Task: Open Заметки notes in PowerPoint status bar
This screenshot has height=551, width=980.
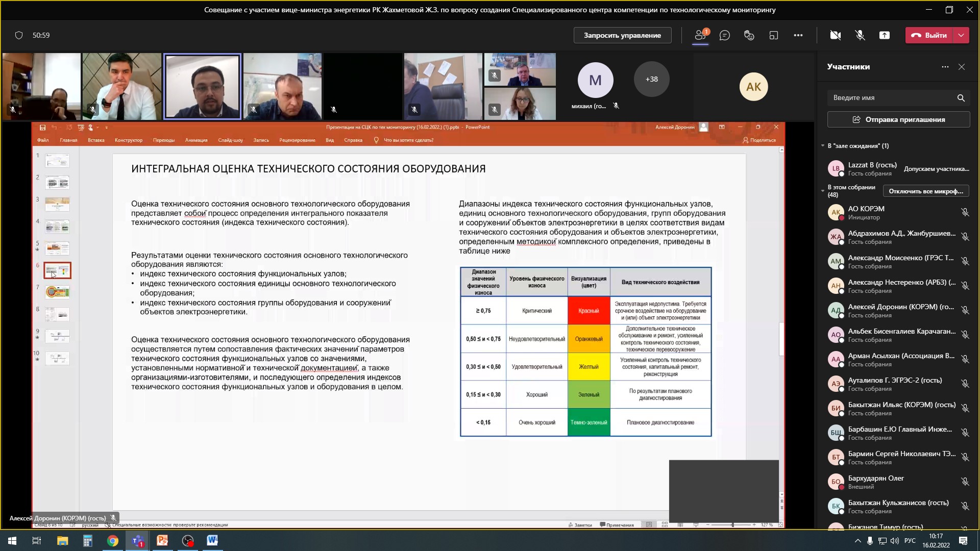Action: coord(580,525)
